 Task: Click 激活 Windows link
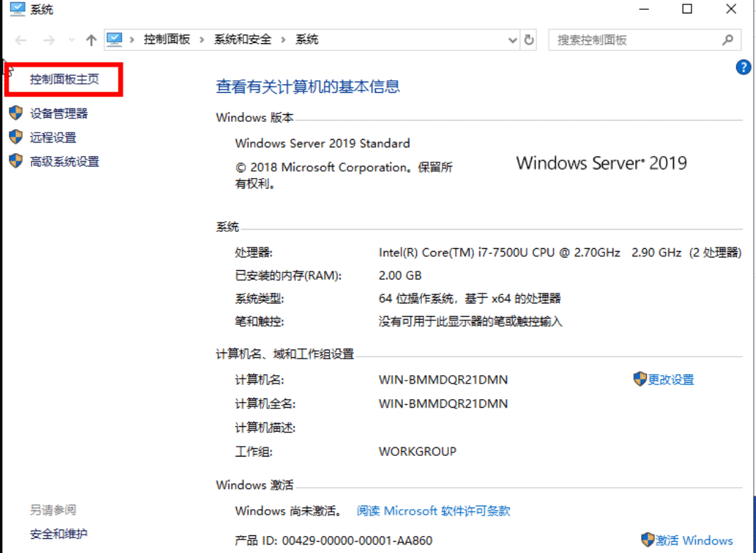point(694,540)
